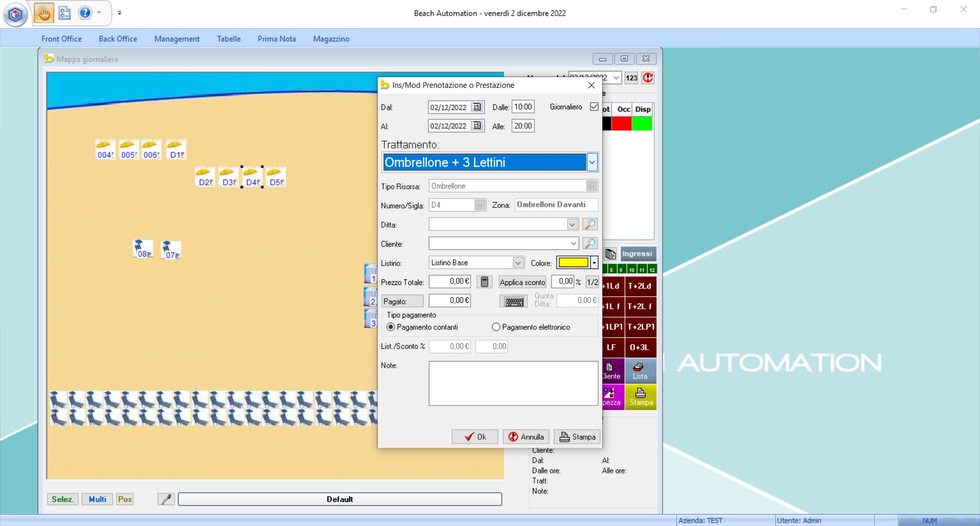Image resolution: width=980 pixels, height=526 pixels.
Task: Open calendar picker for Al date
Action: tap(477, 126)
